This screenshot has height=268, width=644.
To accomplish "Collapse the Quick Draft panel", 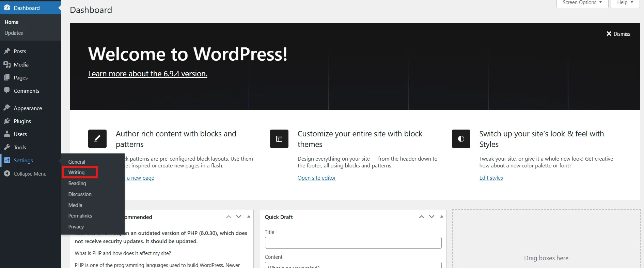I will (x=442, y=217).
